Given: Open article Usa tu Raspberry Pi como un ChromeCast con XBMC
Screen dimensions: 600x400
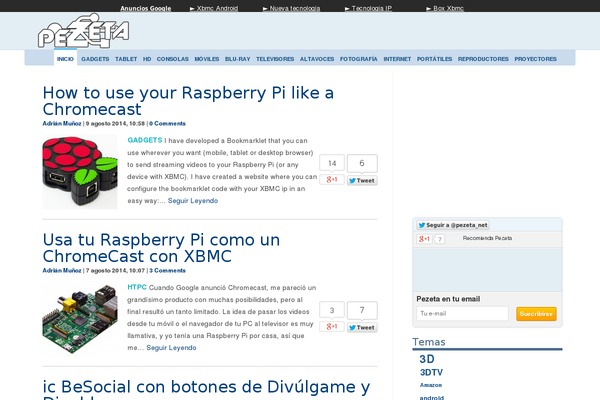Looking at the screenshot, I should point(161,248).
